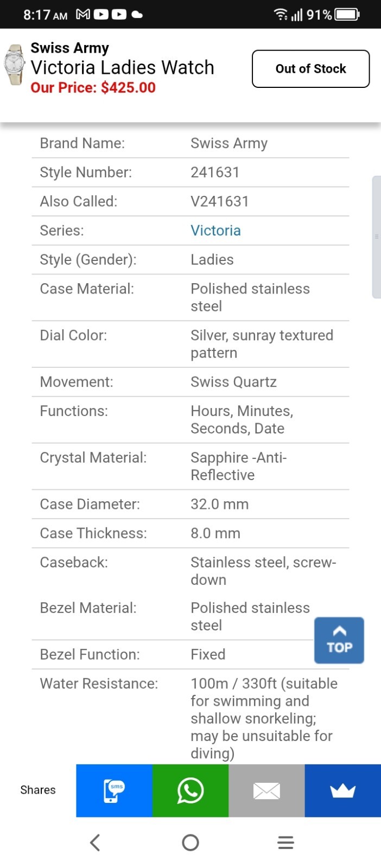Image resolution: width=381 pixels, height=868 pixels.
Task: Open the Victoria series link
Action: pos(215,231)
